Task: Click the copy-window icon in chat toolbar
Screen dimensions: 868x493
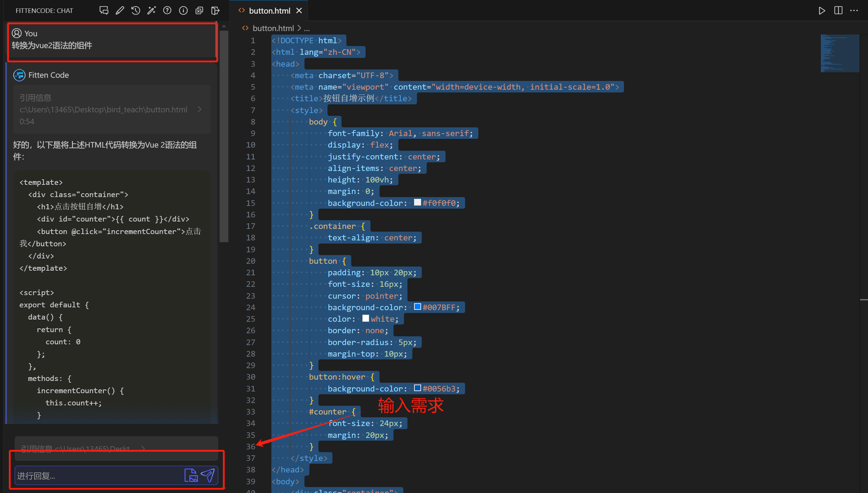Action: click(x=199, y=10)
